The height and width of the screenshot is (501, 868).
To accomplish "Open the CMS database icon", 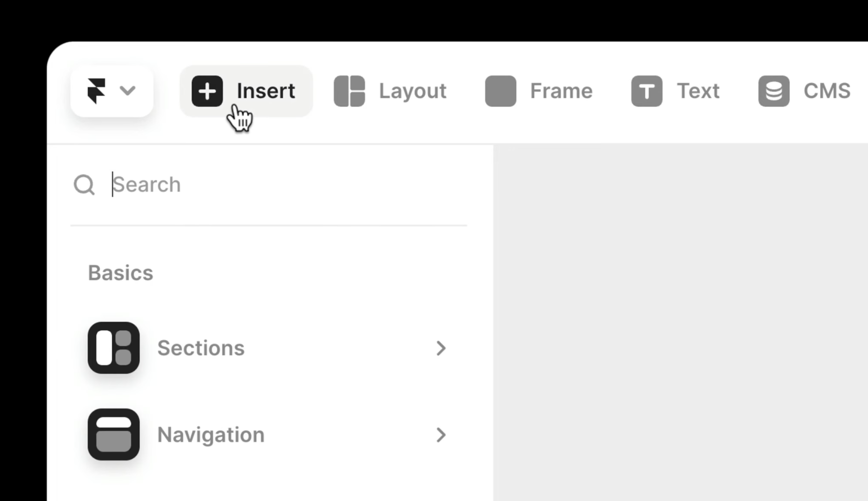I will tap(774, 91).
